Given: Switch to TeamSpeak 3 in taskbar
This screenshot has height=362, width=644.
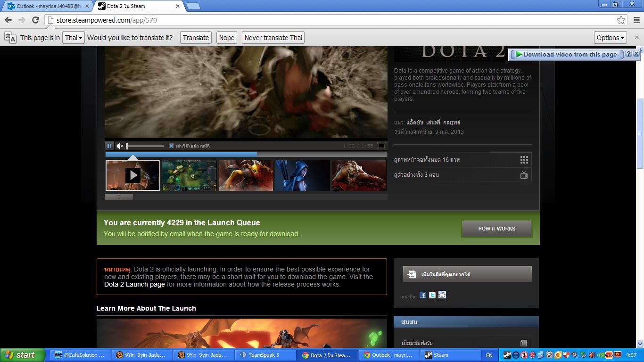Looking at the screenshot, I should pyautogui.click(x=265, y=355).
